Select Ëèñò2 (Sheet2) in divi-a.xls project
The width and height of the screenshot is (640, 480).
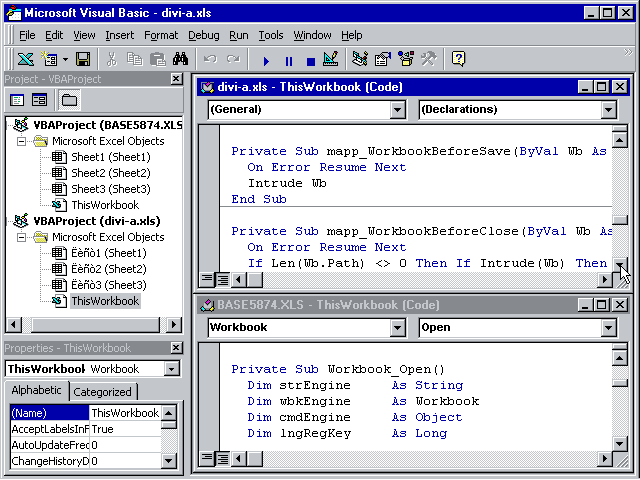coord(109,269)
